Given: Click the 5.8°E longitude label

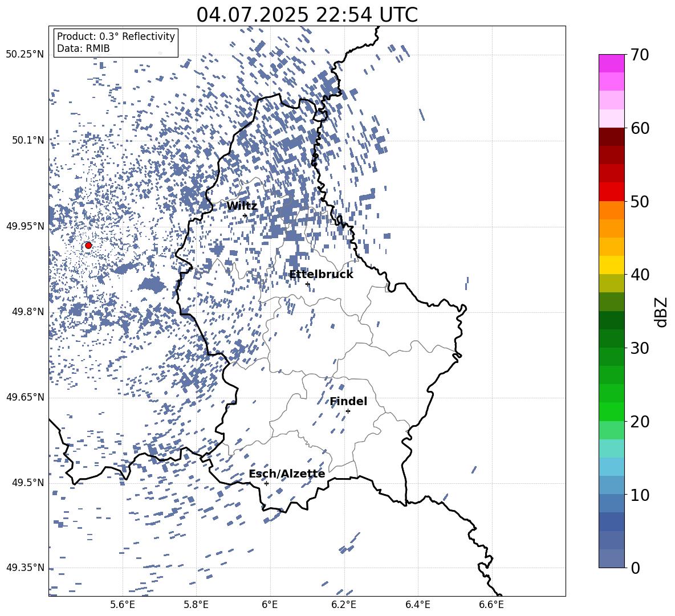Looking at the screenshot, I should pyautogui.click(x=196, y=605).
